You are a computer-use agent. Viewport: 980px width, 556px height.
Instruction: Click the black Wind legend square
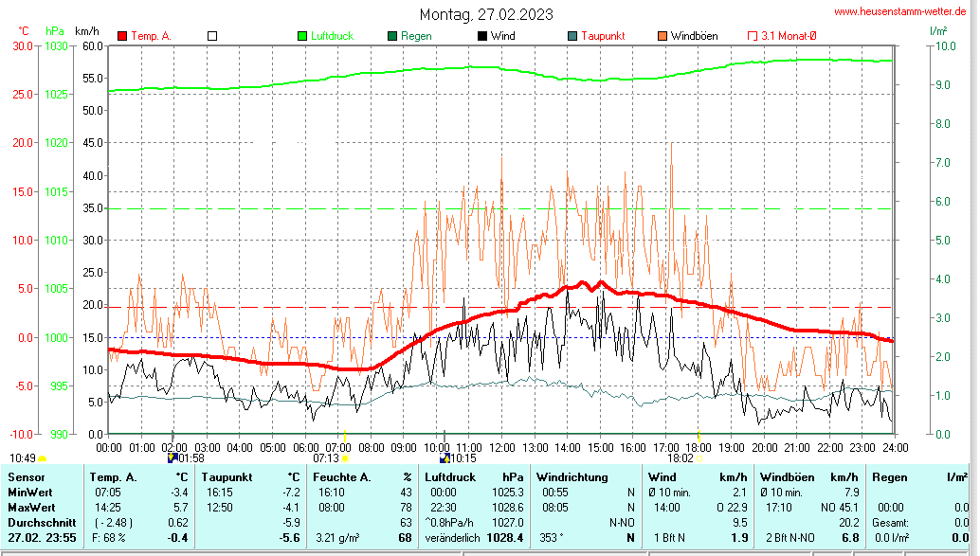coord(482,36)
